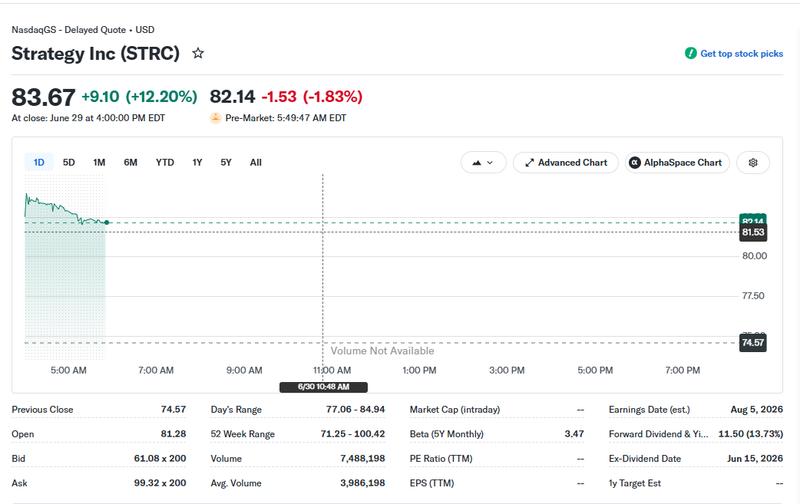Image resolution: width=800 pixels, height=504 pixels.
Task: Select the 1D range tab
Action: tap(39, 162)
